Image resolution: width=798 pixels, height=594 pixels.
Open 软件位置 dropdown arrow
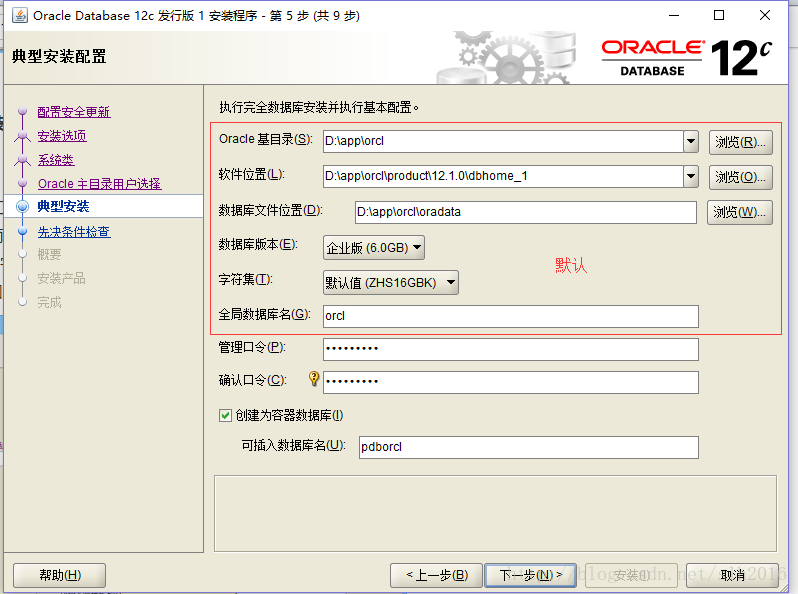[x=691, y=177]
